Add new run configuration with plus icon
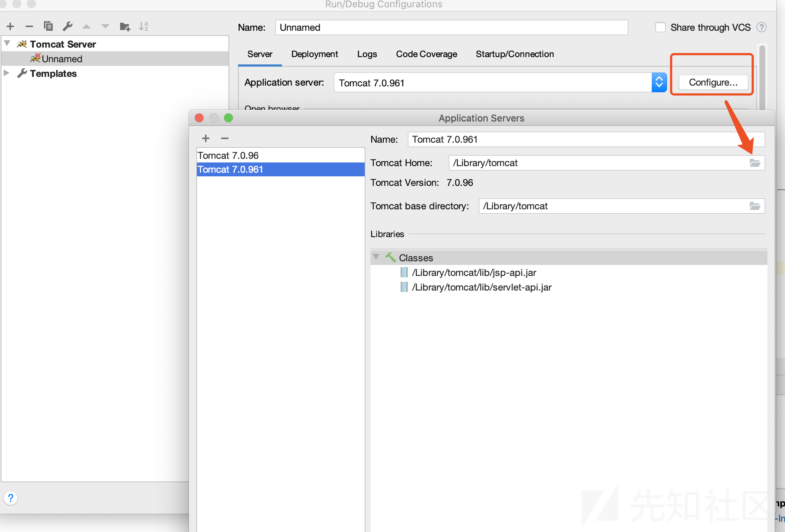 (10, 26)
